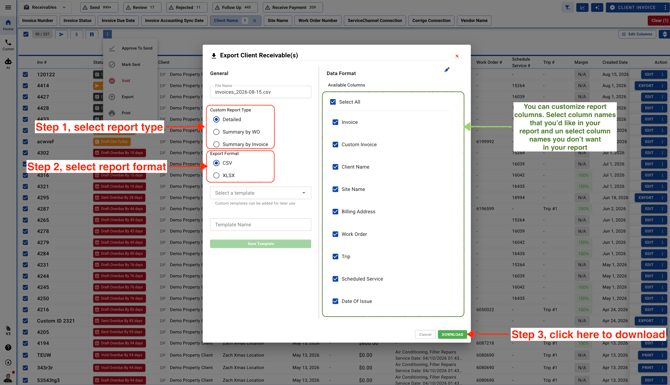670x385 pixels.
Task: Select the Detailed report type radio
Action: tap(216, 119)
